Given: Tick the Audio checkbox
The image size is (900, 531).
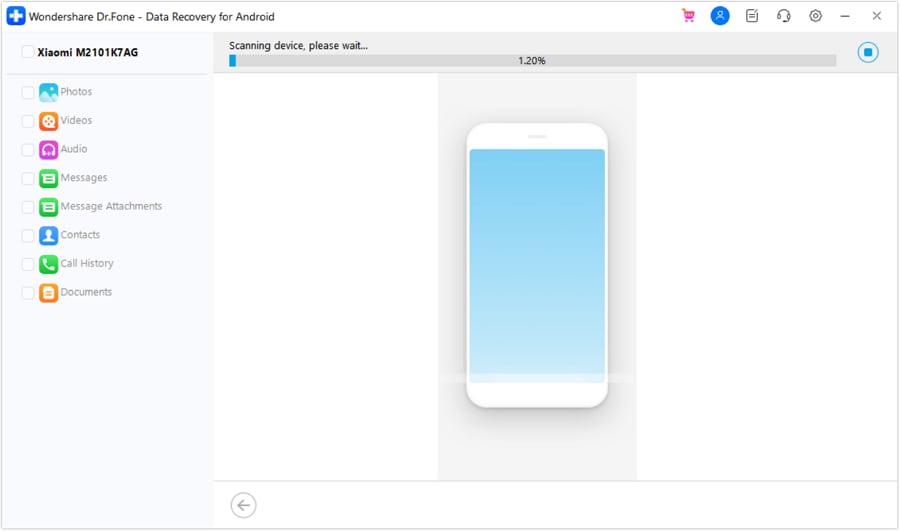Looking at the screenshot, I should pyautogui.click(x=27, y=149).
